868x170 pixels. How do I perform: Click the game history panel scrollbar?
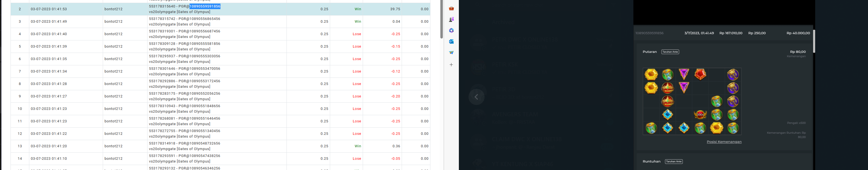click(x=814, y=41)
